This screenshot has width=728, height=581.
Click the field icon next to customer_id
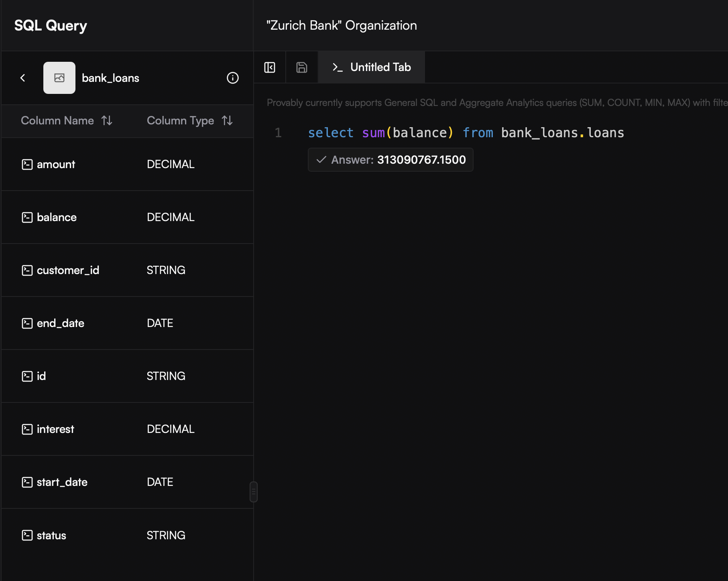(26, 270)
